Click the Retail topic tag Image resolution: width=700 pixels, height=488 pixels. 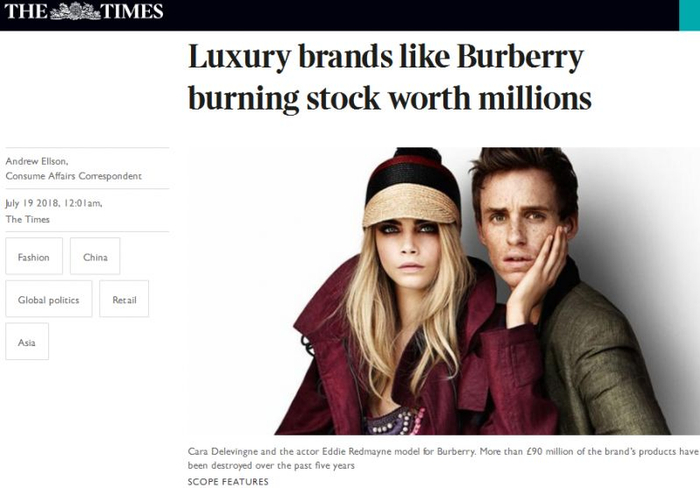click(124, 299)
